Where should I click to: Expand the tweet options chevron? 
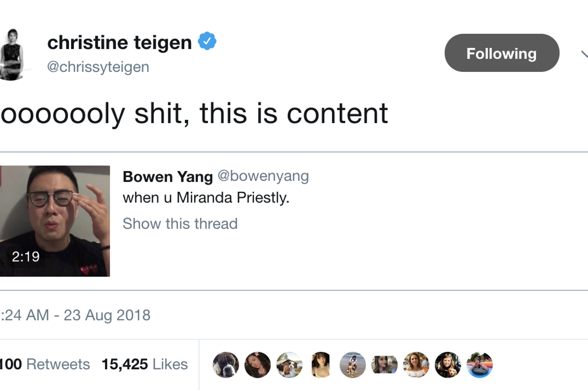[x=584, y=53]
